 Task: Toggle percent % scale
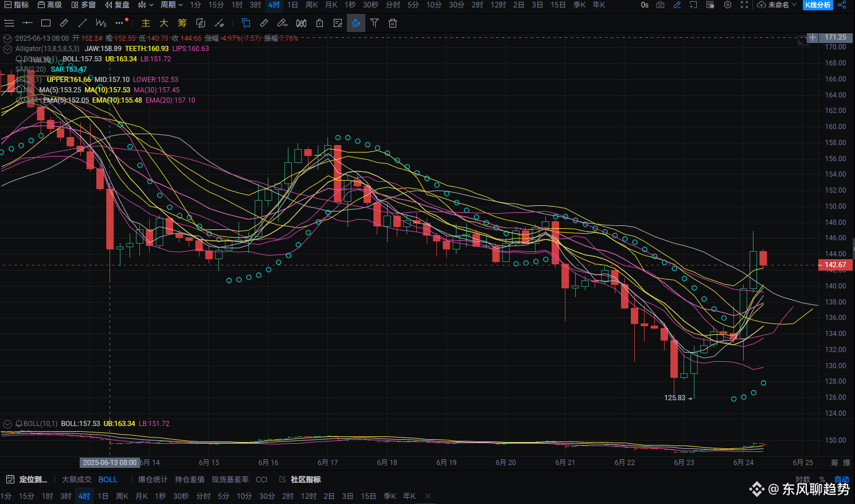(x=822, y=479)
